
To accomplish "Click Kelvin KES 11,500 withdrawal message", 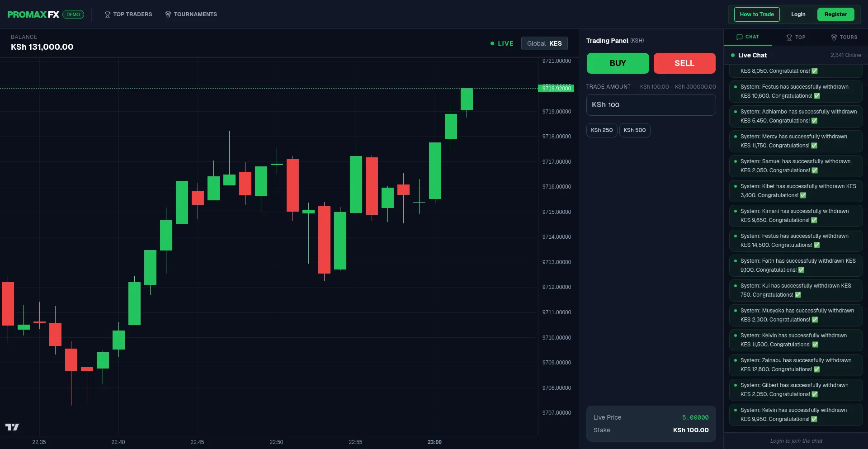I will [796, 340].
